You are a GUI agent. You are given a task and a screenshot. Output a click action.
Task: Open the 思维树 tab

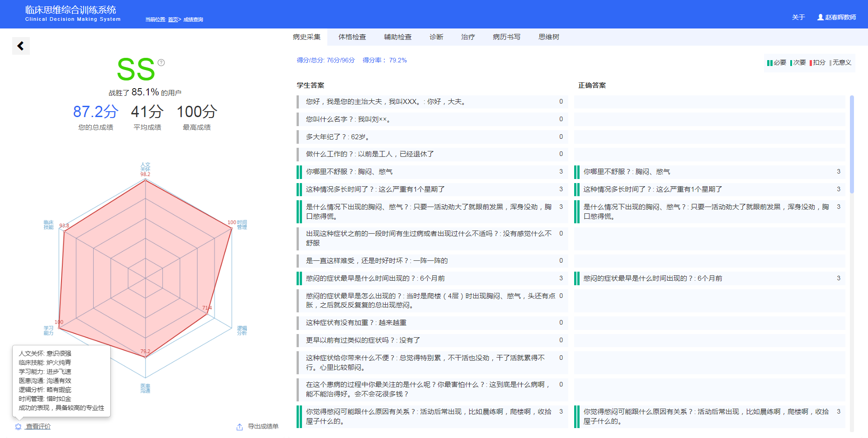(x=549, y=37)
